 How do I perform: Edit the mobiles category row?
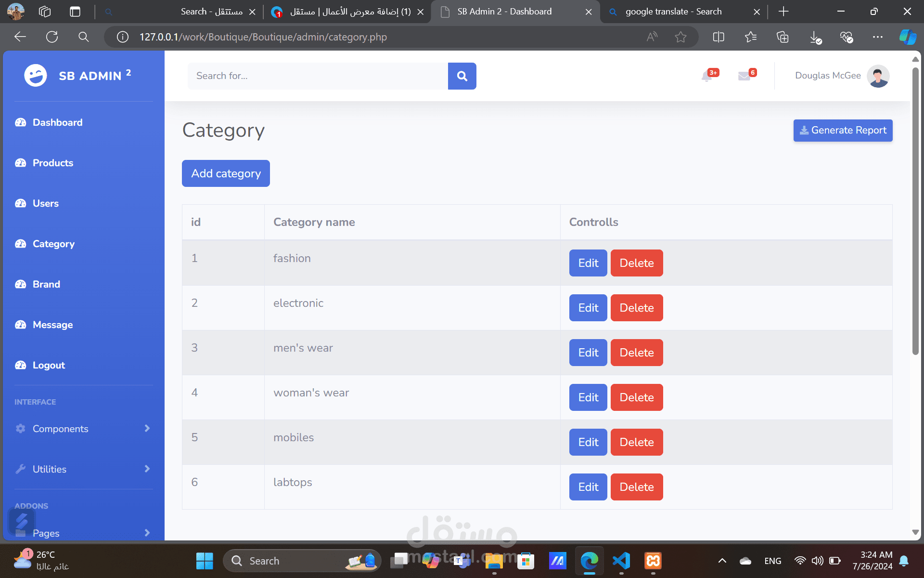[588, 442]
